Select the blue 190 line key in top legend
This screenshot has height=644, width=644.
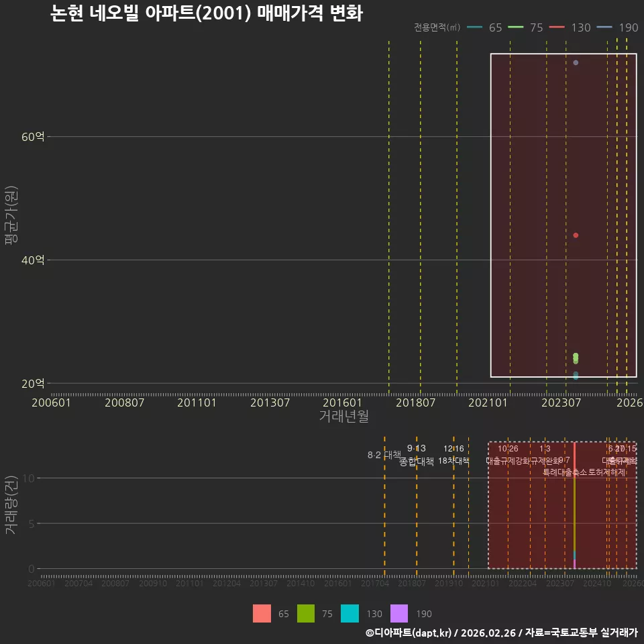pos(604,27)
